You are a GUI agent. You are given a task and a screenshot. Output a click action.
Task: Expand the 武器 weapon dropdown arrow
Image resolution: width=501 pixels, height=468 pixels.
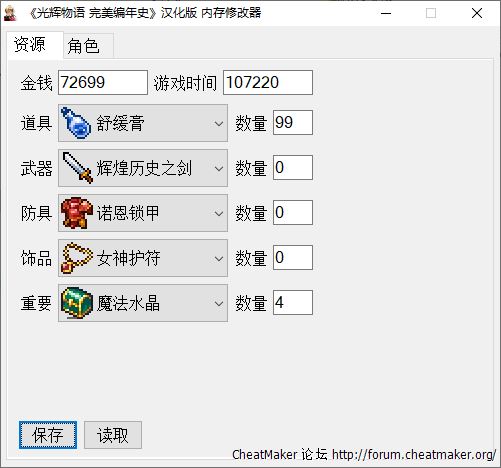(219, 169)
